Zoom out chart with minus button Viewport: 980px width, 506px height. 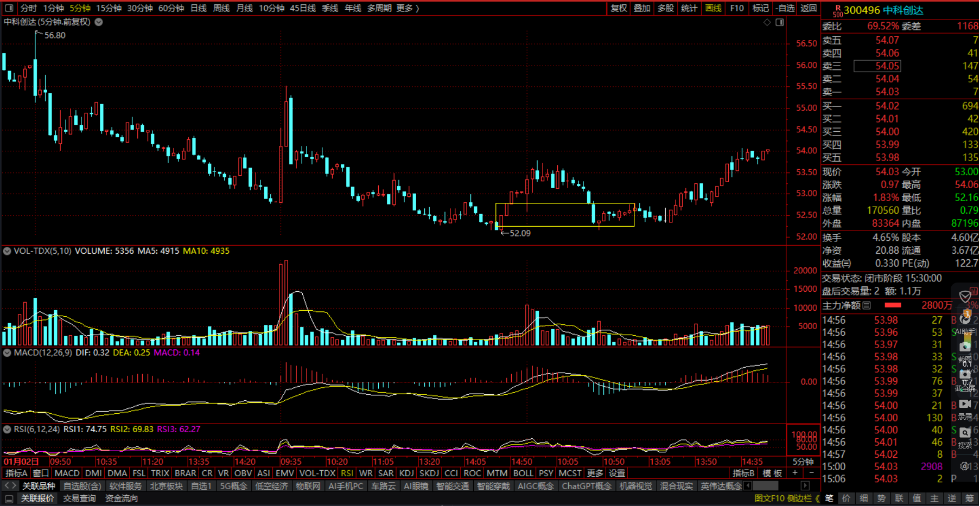[x=811, y=473]
